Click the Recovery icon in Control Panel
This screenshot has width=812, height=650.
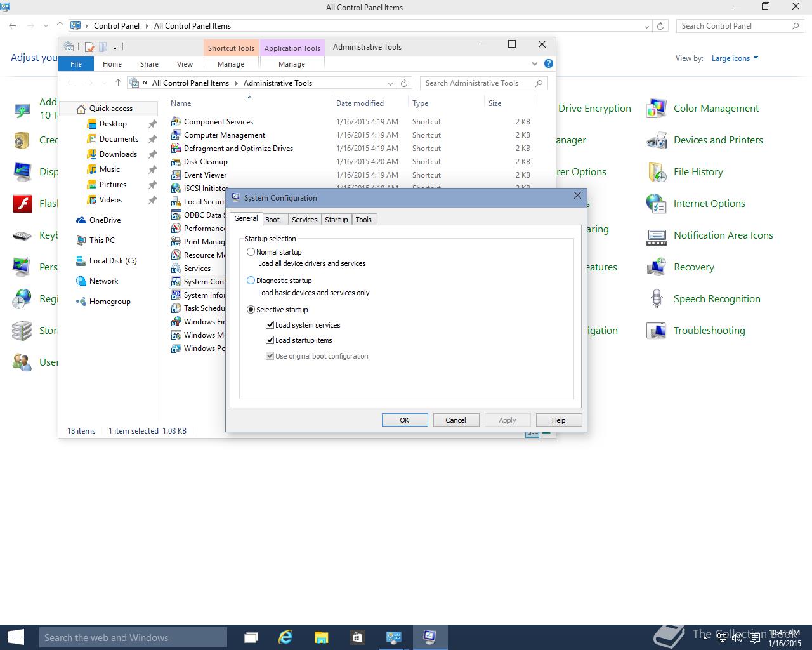tap(656, 267)
